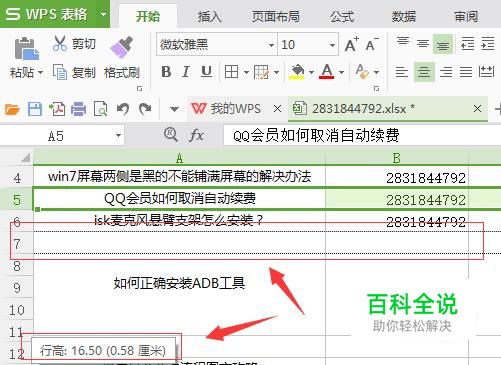Click the print icon
This screenshot has height=365, width=501.
[x=79, y=109]
